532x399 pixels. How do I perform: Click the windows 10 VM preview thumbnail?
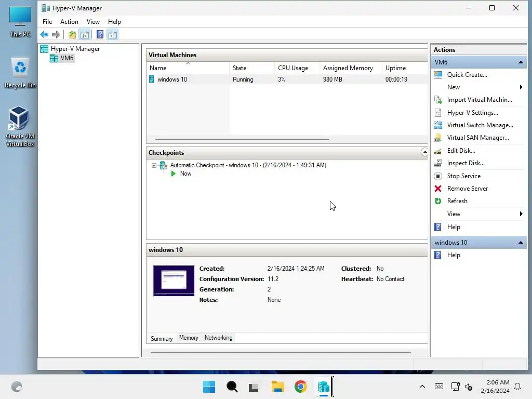coord(174,281)
